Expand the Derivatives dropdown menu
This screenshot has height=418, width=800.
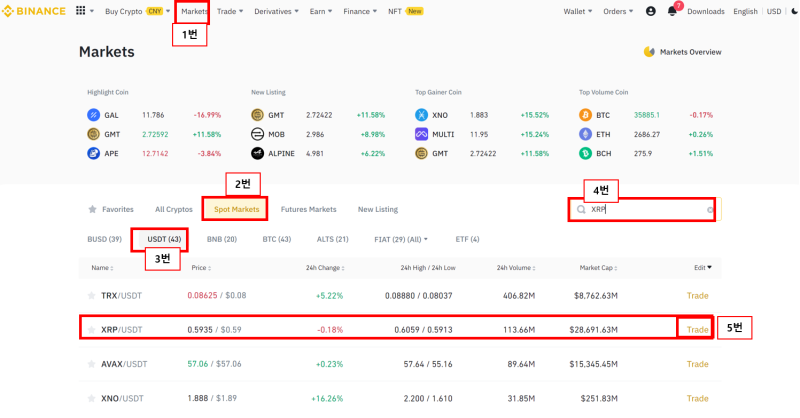(x=276, y=11)
